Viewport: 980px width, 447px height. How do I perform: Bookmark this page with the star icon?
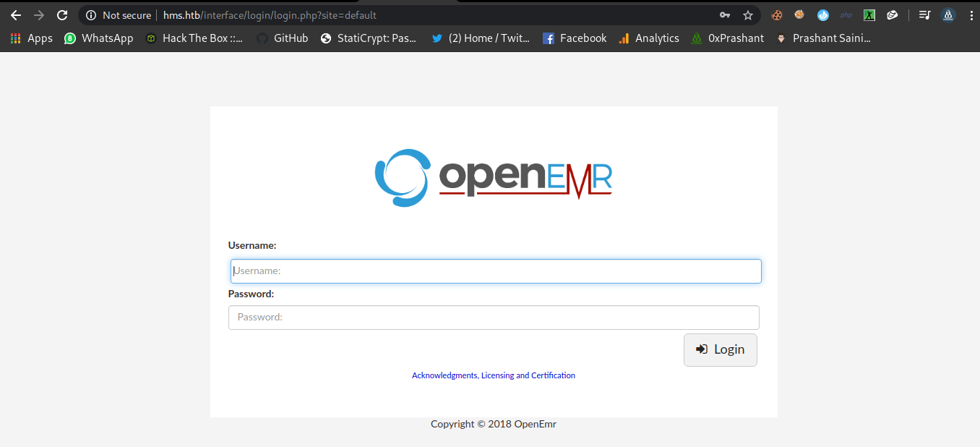pyautogui.click(x=748, y=15)
